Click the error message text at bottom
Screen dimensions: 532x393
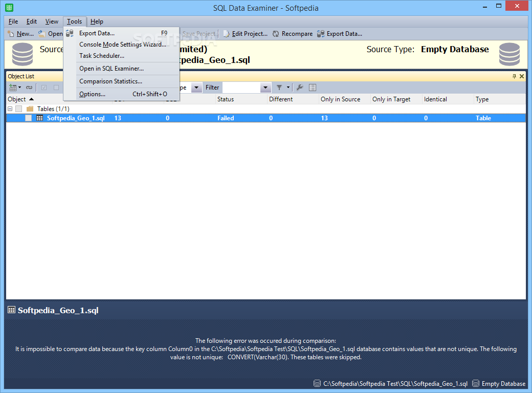266,349
